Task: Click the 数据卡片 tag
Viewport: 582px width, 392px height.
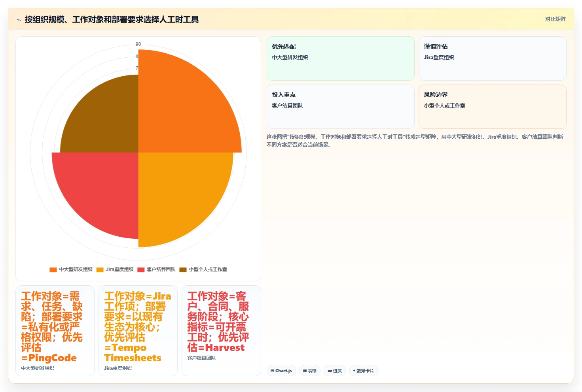Action: (x=364, y=371)
